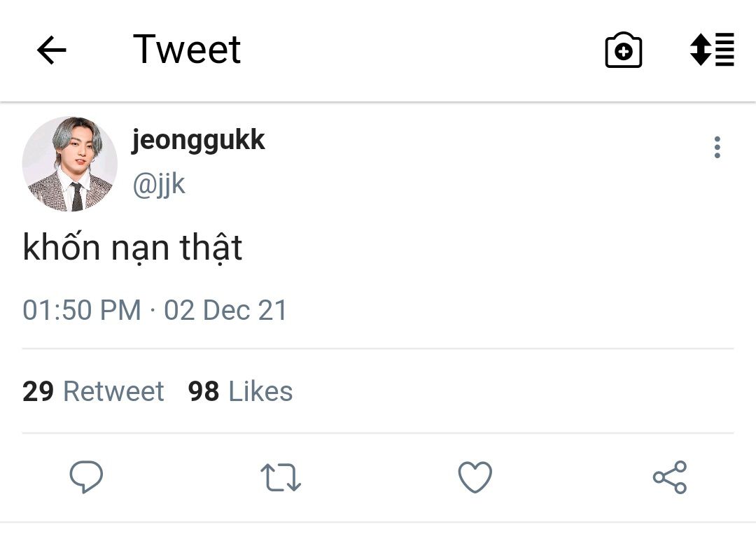Open the @jjk handle

coord(159,184)
